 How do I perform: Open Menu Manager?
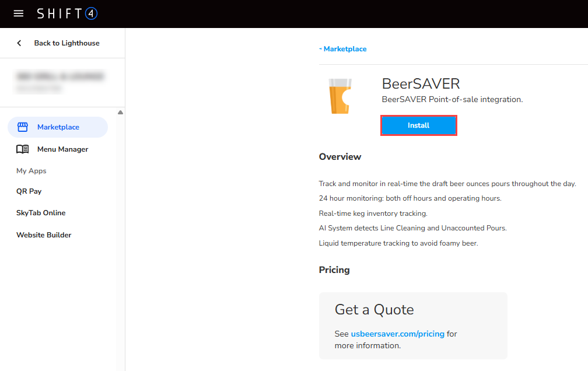click(x=62, y=149)
